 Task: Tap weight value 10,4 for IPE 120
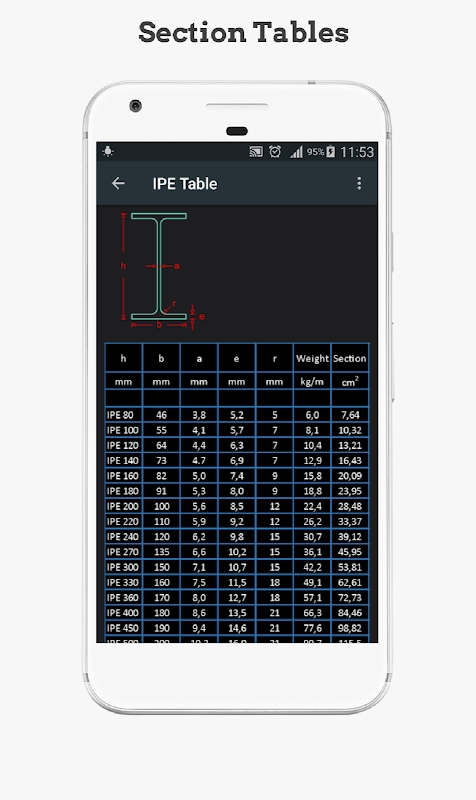coord(312,445)
